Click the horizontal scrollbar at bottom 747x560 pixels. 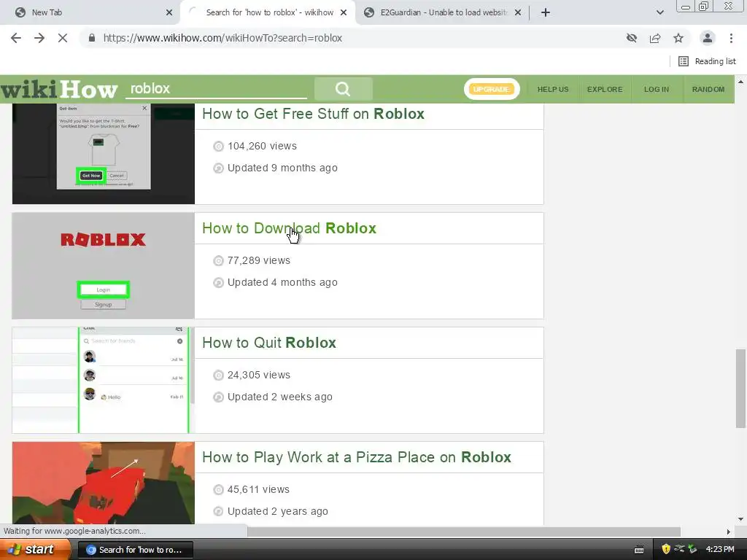pos(463,532)
